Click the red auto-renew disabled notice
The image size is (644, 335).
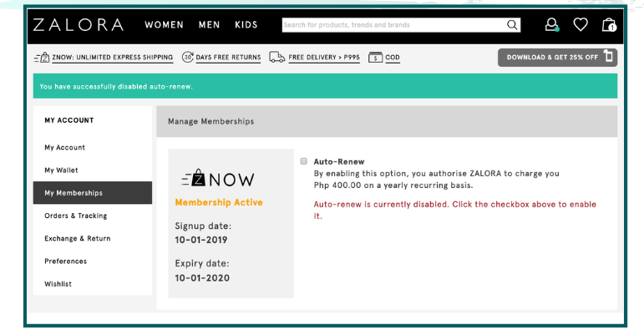tap(454, 210)
